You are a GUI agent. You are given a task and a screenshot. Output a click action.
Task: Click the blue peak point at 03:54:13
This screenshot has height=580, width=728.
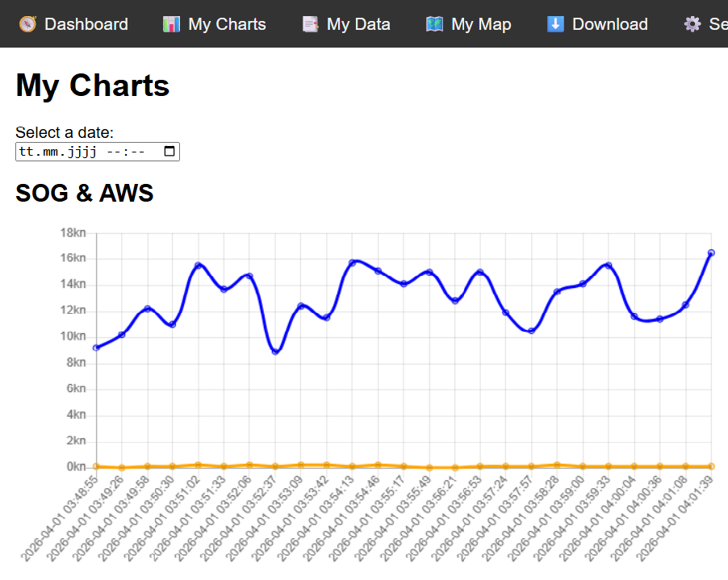(353, 263)
